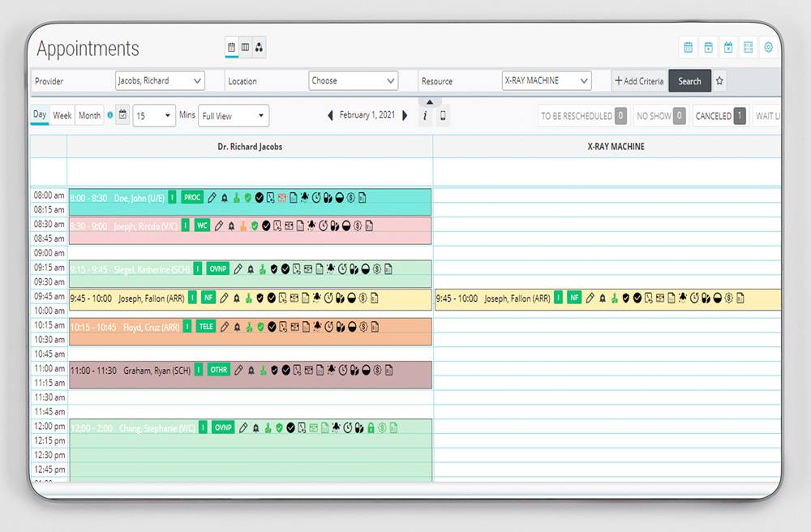Open the TO BE RESCHEDULED list
The height and width of the screenshot is (532, 811).
pyautogui.click(x=583, y=116)
